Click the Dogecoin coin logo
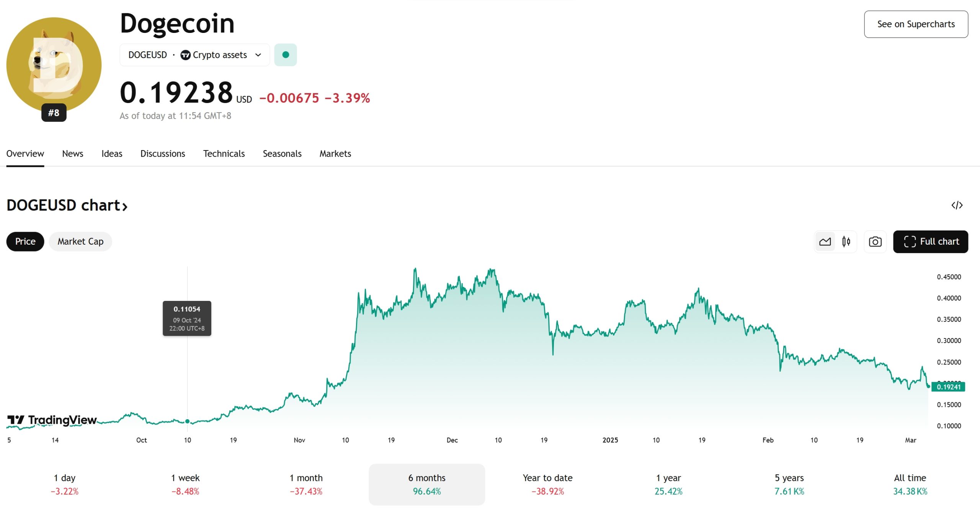The width and height of the screenshot is (980, 508). 54,65
